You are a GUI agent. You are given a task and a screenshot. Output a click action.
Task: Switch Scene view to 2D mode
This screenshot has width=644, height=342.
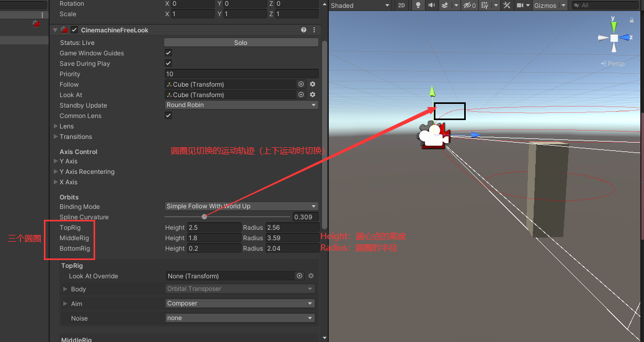click(401, 5)
